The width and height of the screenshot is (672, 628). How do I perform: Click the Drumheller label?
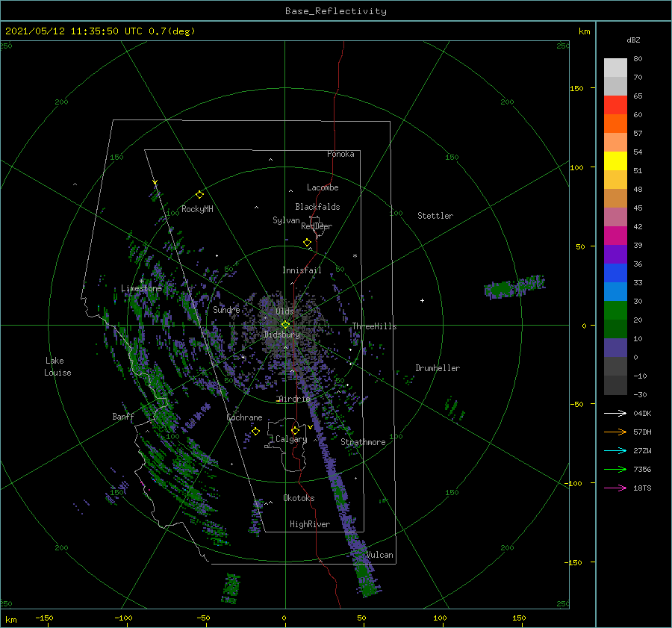pos(438,368)
